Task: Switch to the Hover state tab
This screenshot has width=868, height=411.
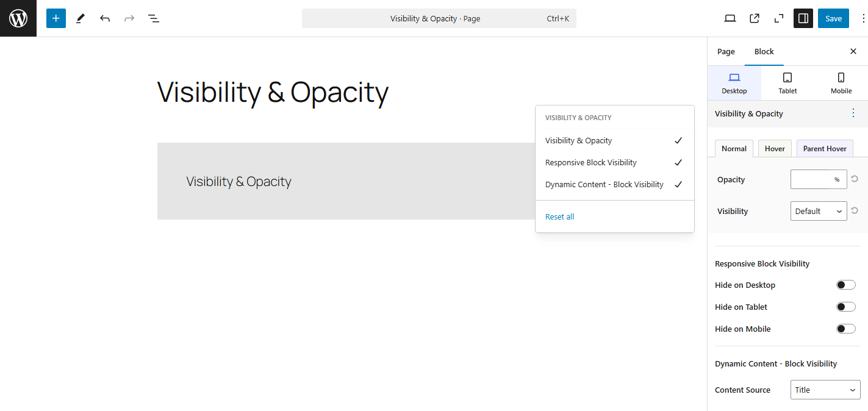Action: pos(775,149)
